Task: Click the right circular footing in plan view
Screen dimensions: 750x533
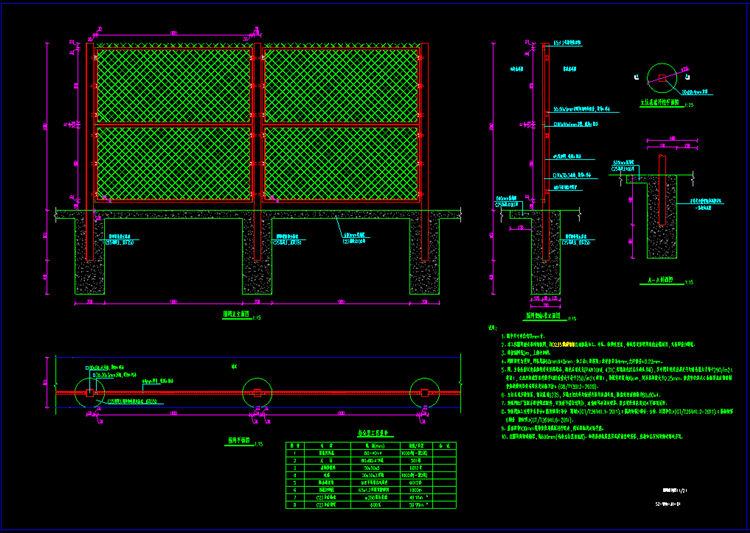Action: point(426,392)
